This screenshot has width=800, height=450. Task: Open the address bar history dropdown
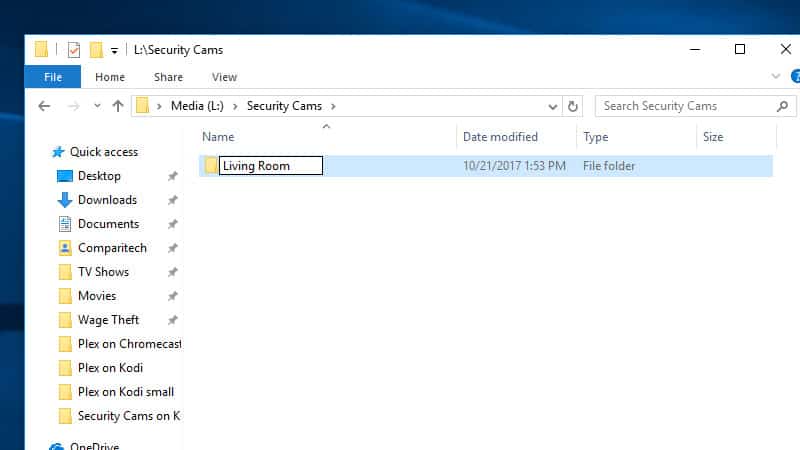[x=553, y=107]
